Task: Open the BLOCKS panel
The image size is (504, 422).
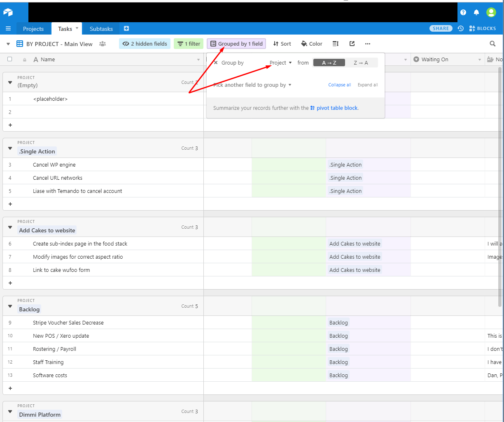Action: (483, 28)
